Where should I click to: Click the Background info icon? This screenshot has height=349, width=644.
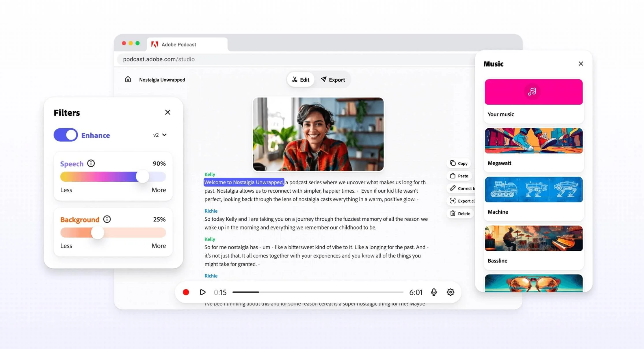(x=107, y=219)
